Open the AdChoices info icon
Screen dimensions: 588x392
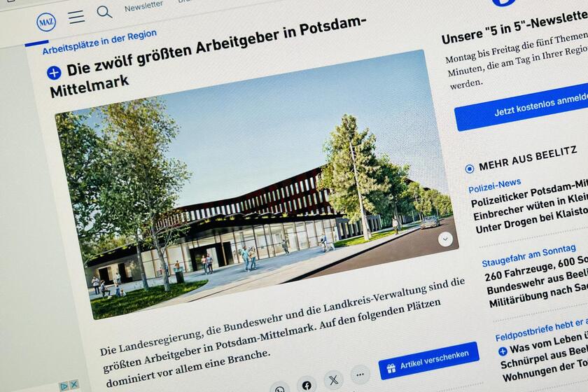[x=64, y=386]
